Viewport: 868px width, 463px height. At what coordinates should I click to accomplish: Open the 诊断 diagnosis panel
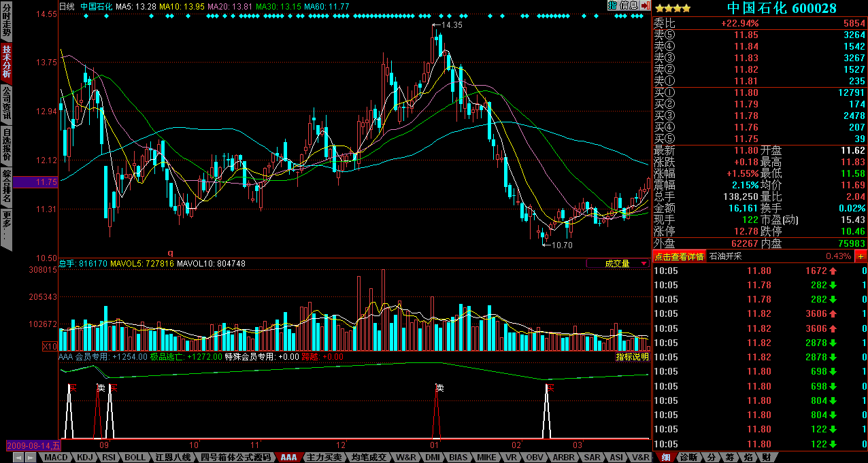click(688, 458)
